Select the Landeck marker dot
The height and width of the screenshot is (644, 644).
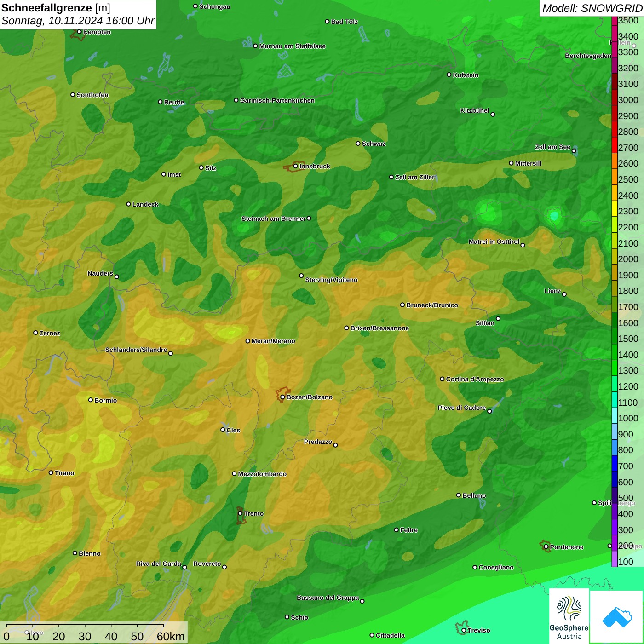point(128,204)
